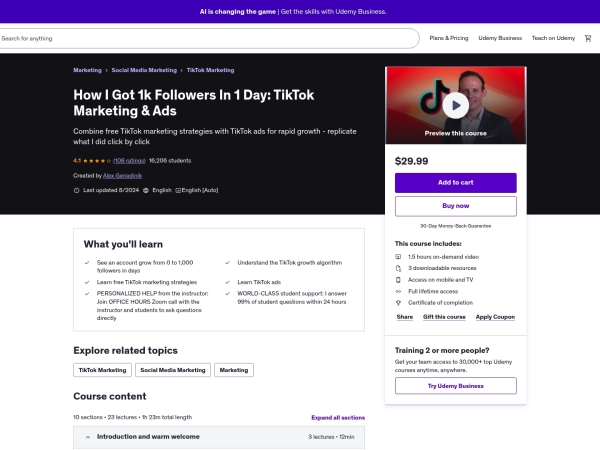Click the last updated clock icon
Screen dimensions: 600x450
pyautogui.click(x=77, y=190)
